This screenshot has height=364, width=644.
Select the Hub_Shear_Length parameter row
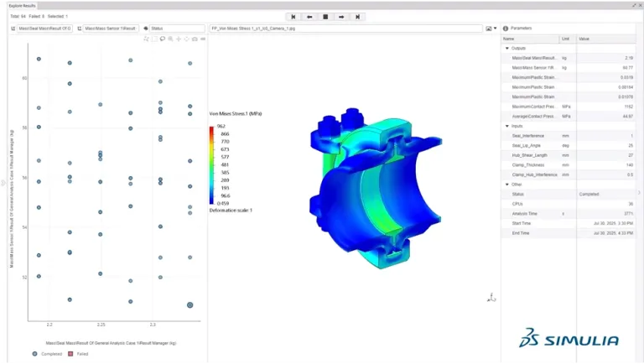pos(569,155)
